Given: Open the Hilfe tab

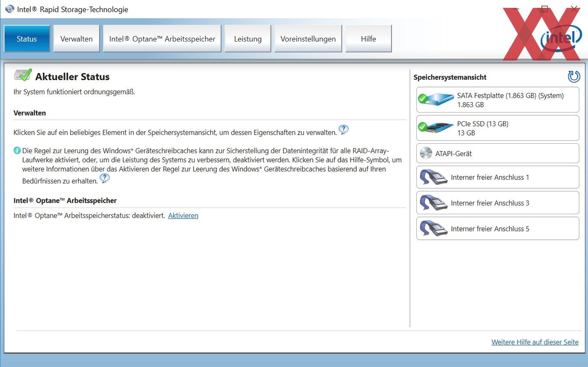Looking at the screenshot, I should [x=368, y=39].
